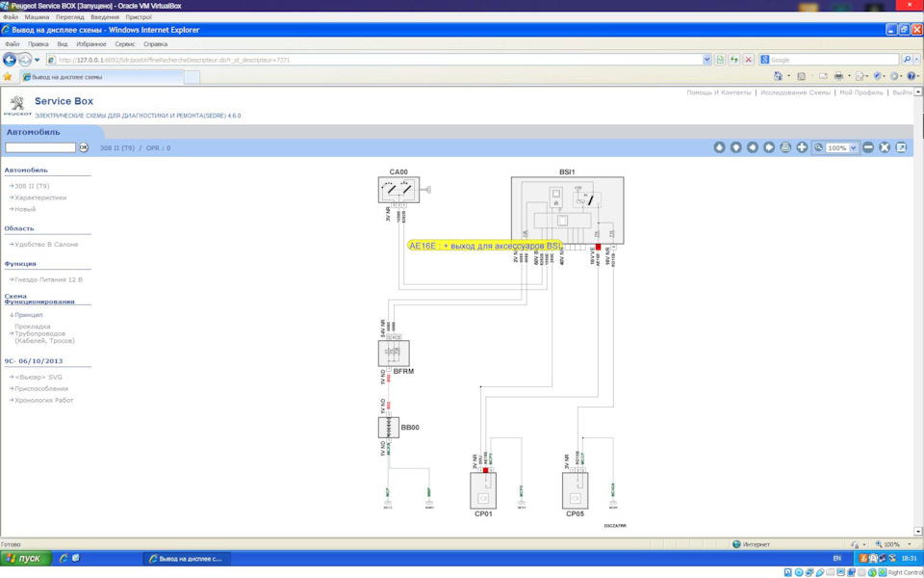This screenshot has height=578, width=924.
Task: Open recent pages dropdown next to nav arrows
Action: tap(38, 60)
